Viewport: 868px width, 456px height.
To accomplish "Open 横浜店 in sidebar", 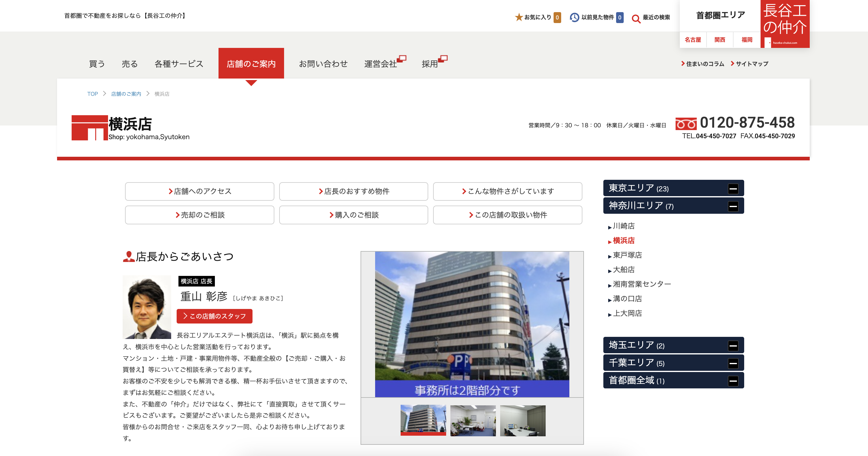I will (x=624, y=240).
